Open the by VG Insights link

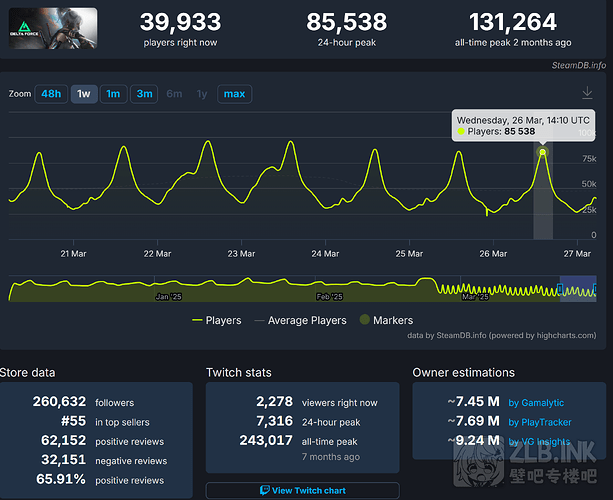539,442
